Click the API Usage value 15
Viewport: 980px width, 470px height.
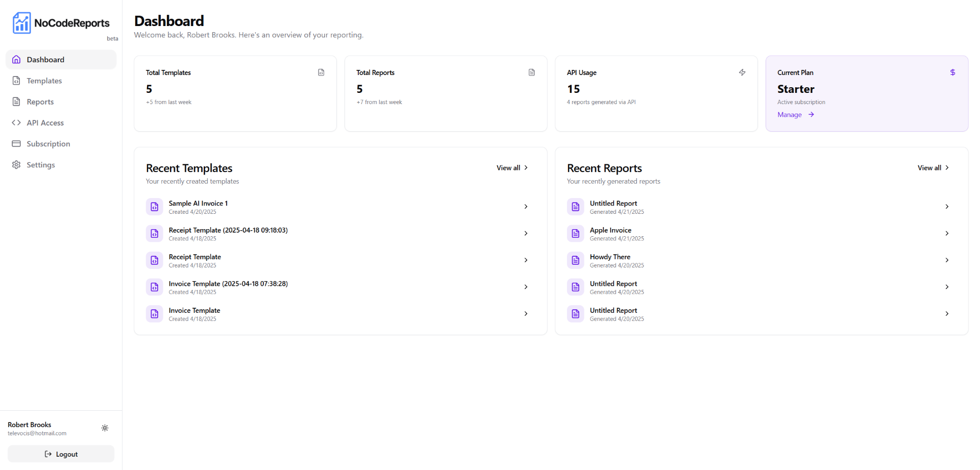[x=574, y=89]
